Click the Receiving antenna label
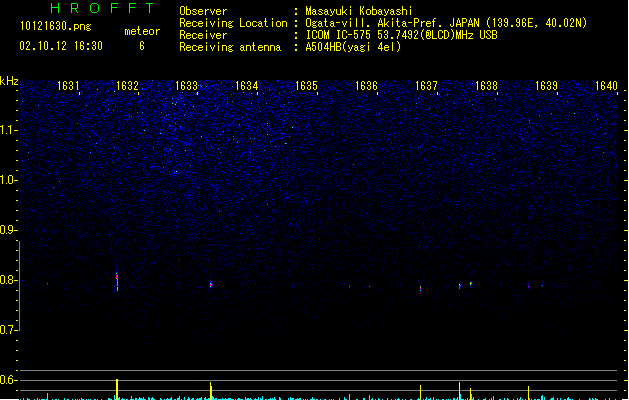629x400 pixels. pyautogui.click(x=230, y=47)
